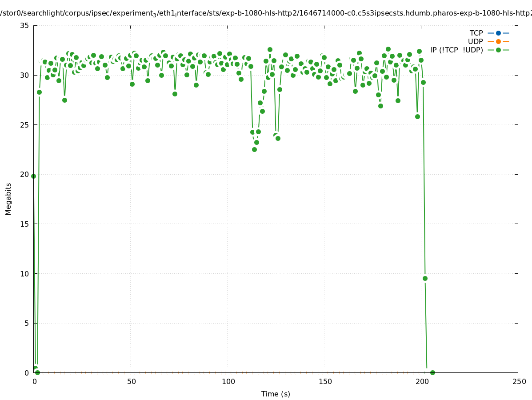The width and height of the screenshot is (532, 400).
Task: Click the orange UDP legend marker
Action: pos(498,41)
